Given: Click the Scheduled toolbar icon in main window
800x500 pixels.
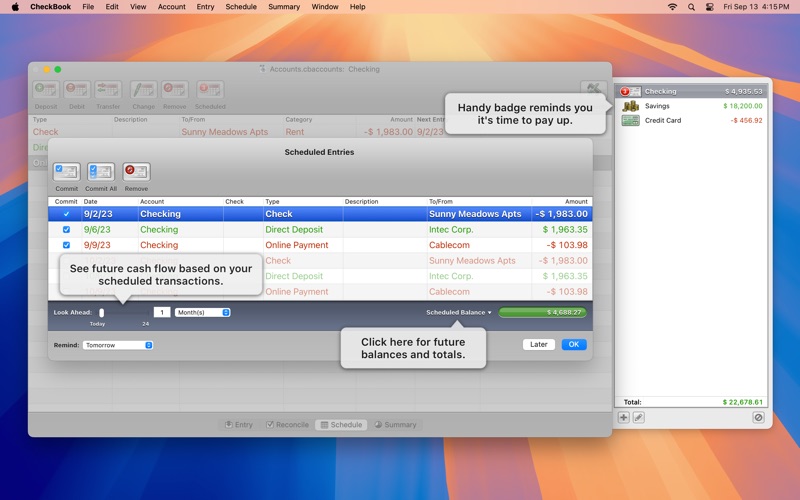Looking at the screenshot, I should point(210,90).
